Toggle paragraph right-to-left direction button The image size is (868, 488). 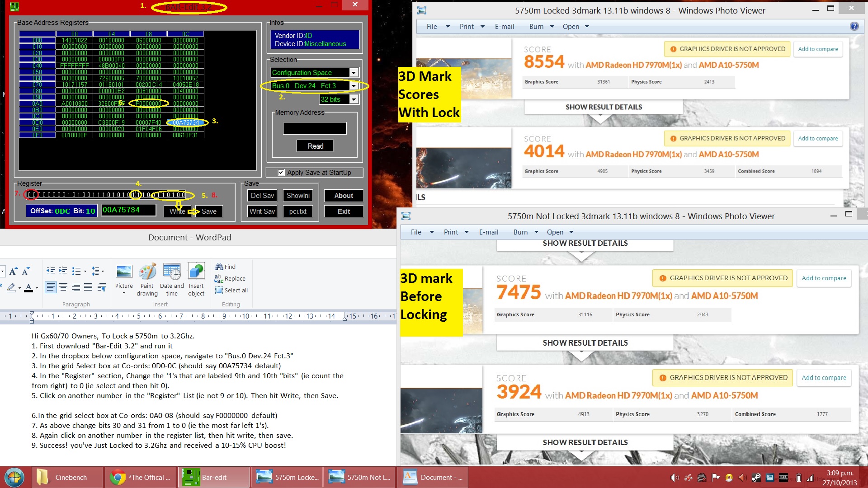coord(102,287)
